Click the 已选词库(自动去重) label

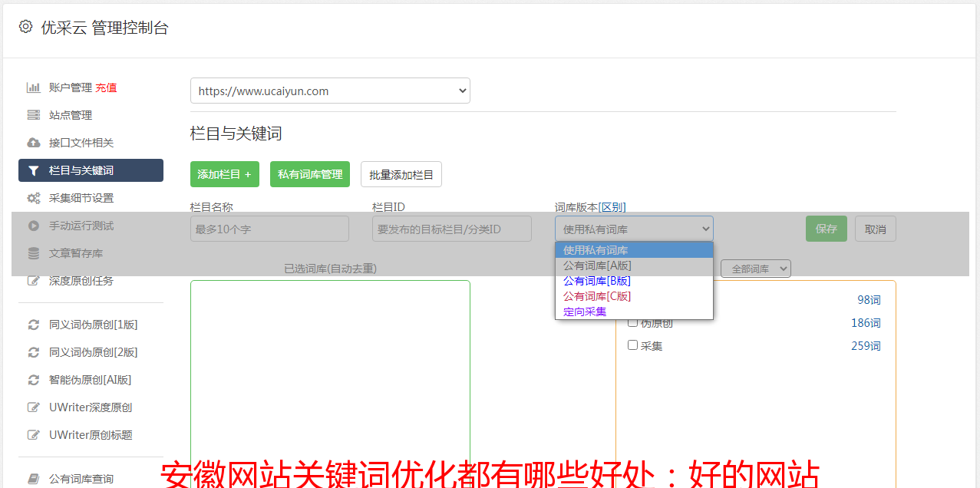331,269
